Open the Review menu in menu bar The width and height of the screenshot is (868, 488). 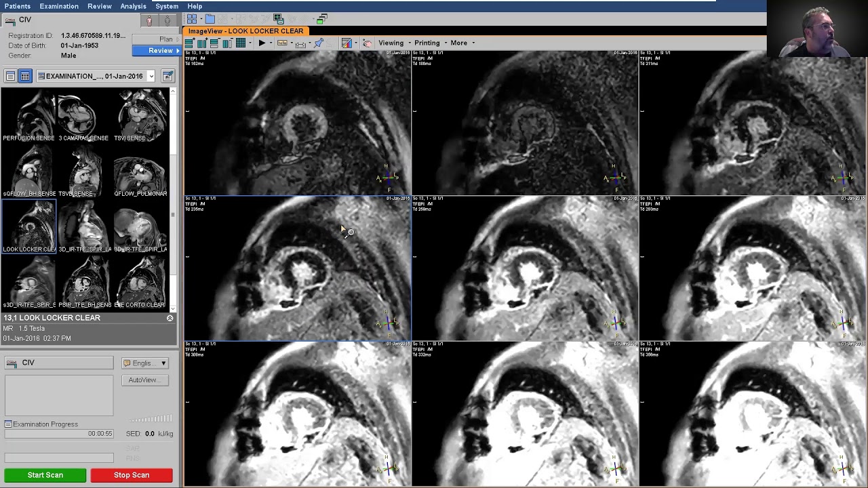[99, 6]
